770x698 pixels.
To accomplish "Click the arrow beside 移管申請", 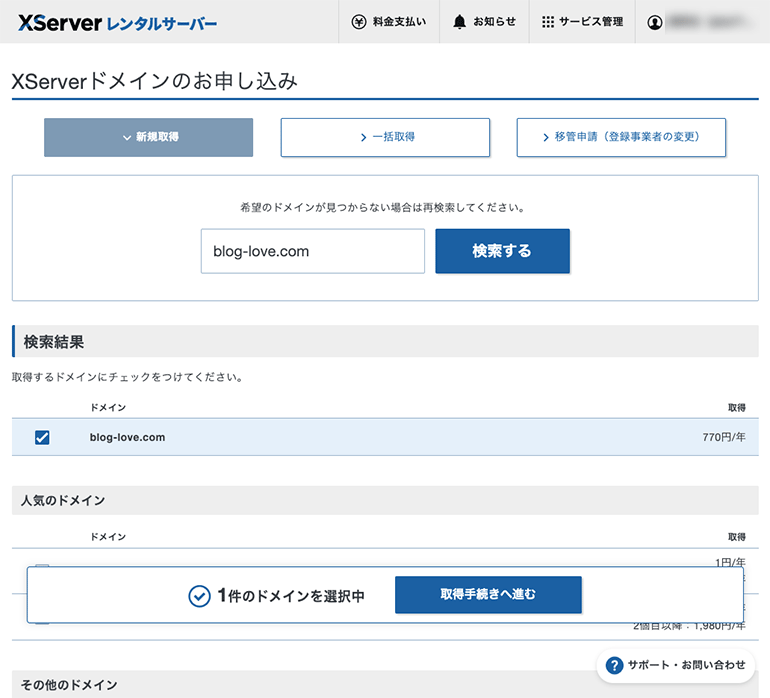I will (x=546, y=138).
